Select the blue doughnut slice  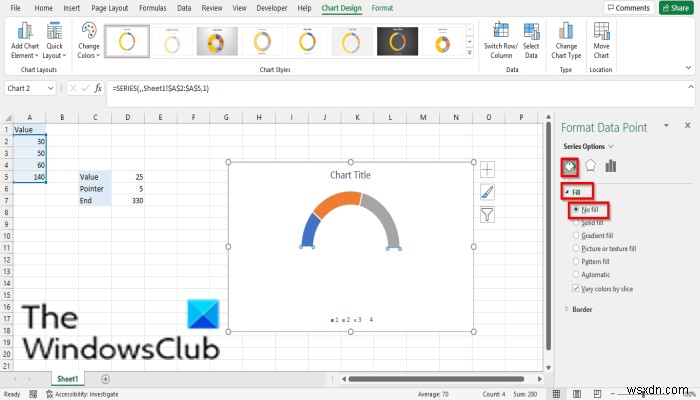pos(311,231)
